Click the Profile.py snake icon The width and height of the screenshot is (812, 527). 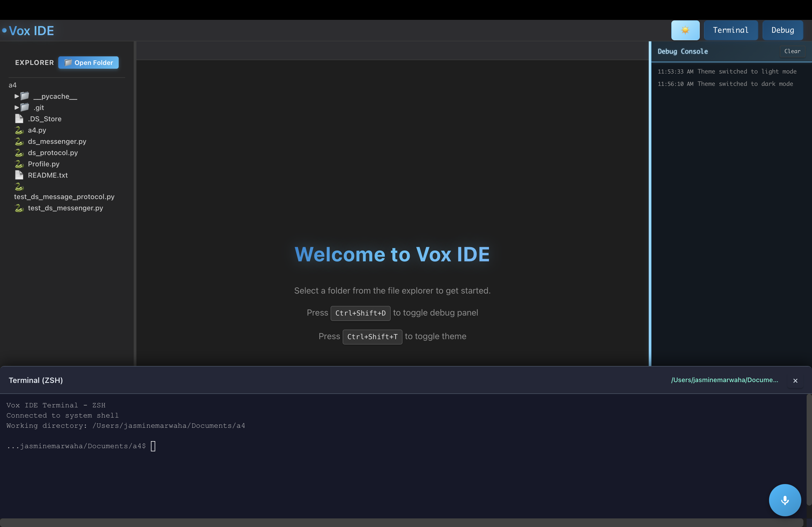pos(19,164)
